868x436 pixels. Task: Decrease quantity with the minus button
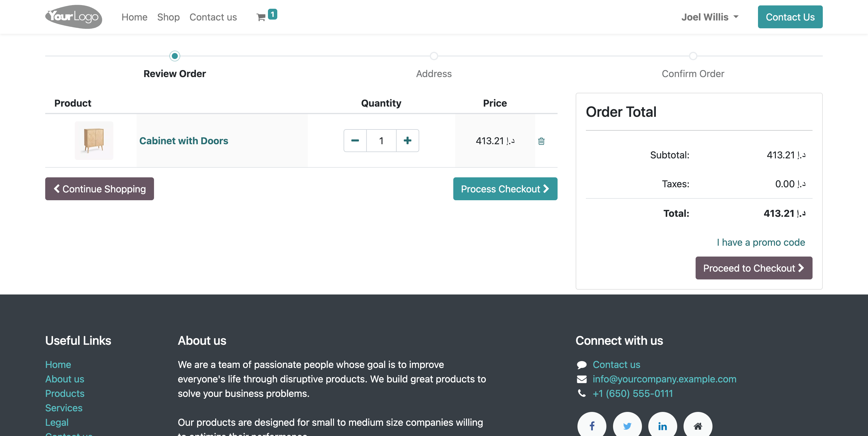pos(355,141)
